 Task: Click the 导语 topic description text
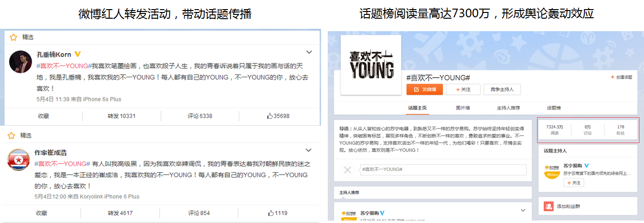pos(432,140)
